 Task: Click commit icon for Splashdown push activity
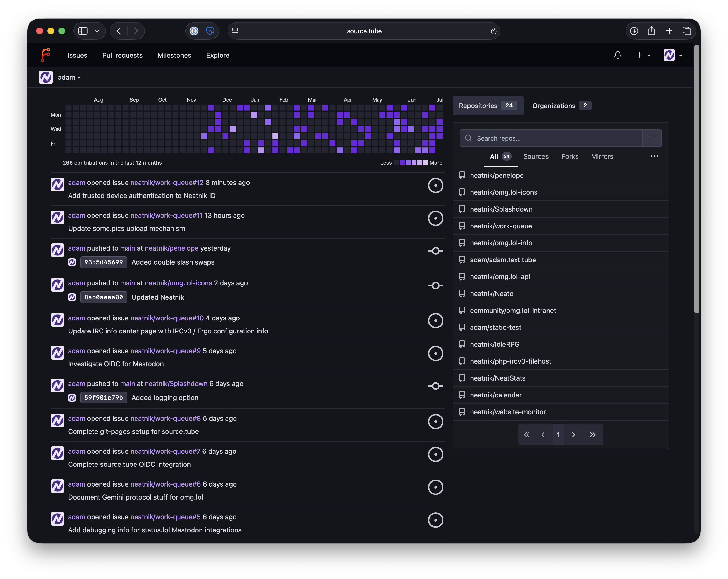coord(435,386)
